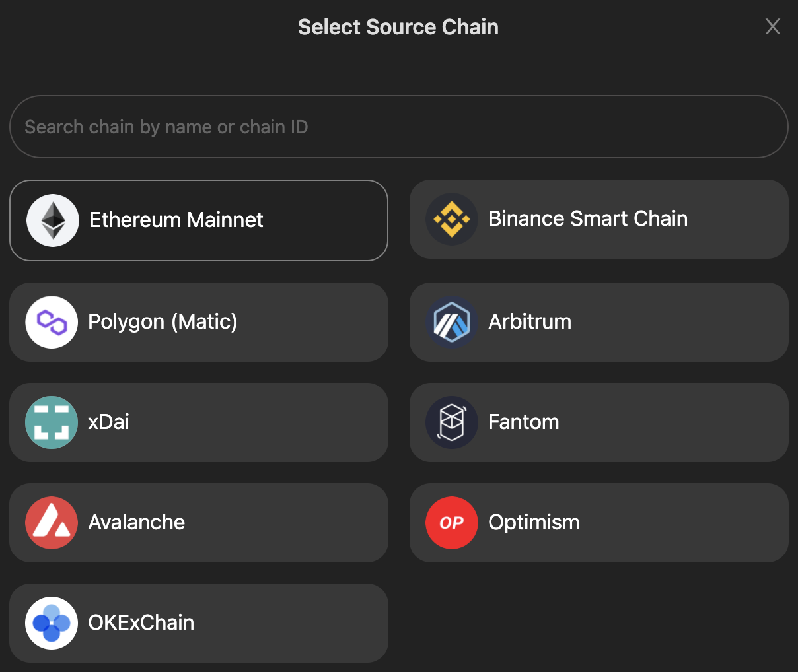Select Fantom as the source chain
Viewport: 798px width, 672px height.
pos(599,422)
